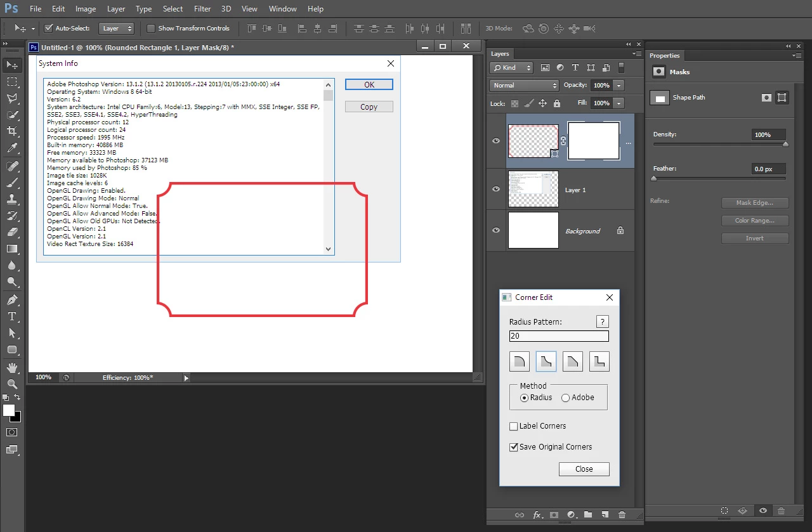
Task: Select the Horizontal Type tool
Action: (x=12, y=316)
